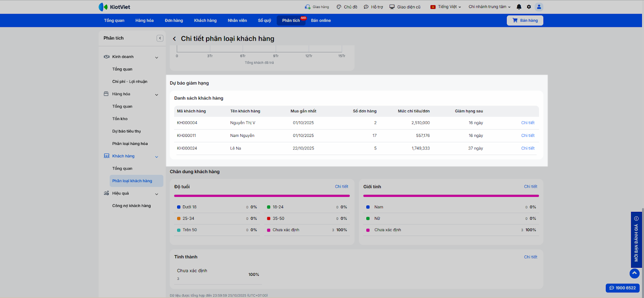Click the Độ tuổi magenta progress bar
Viewport: 644px width, 298px height.
pyautogui.click(x=262, y=196)
